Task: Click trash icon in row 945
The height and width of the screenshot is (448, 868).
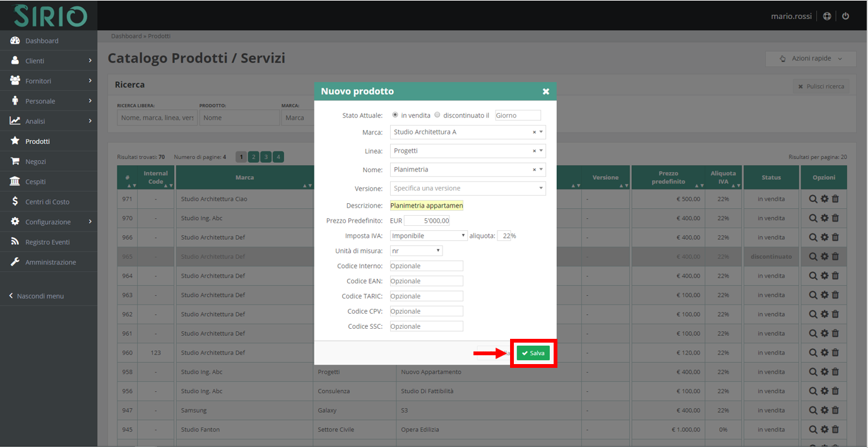Action: point(835,430)
